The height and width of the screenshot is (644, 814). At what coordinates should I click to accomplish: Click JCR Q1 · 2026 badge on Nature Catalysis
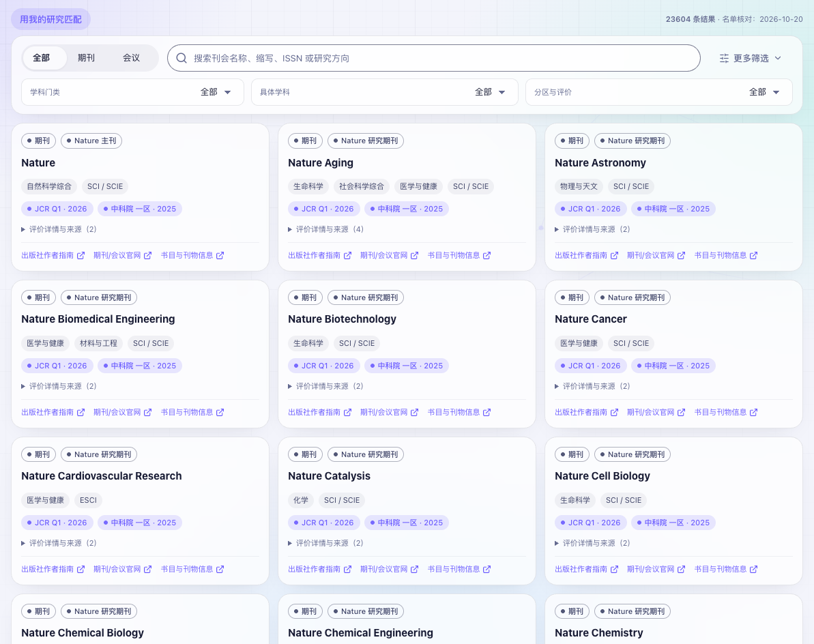tap(324, 523)
